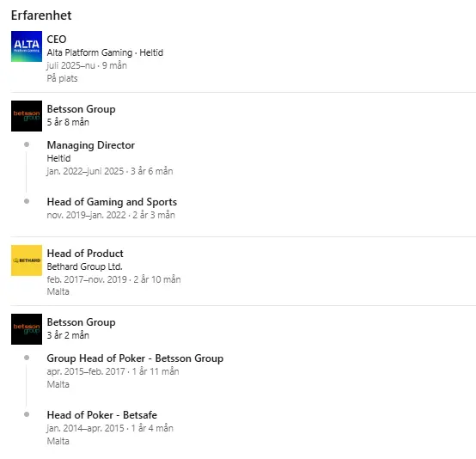
Task: Open the CEO position title
Action: [x=57, y=40]
